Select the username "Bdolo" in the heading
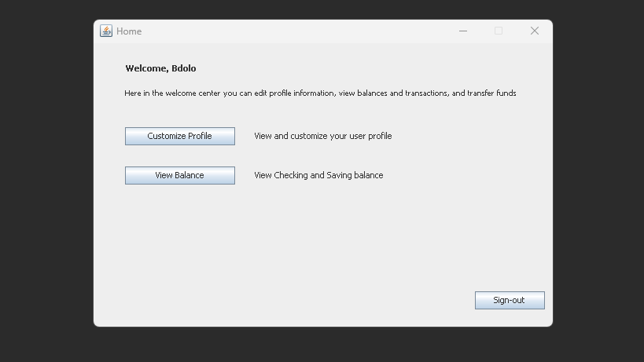The height and width of the screenshot is (362, 644). [183, 68]
